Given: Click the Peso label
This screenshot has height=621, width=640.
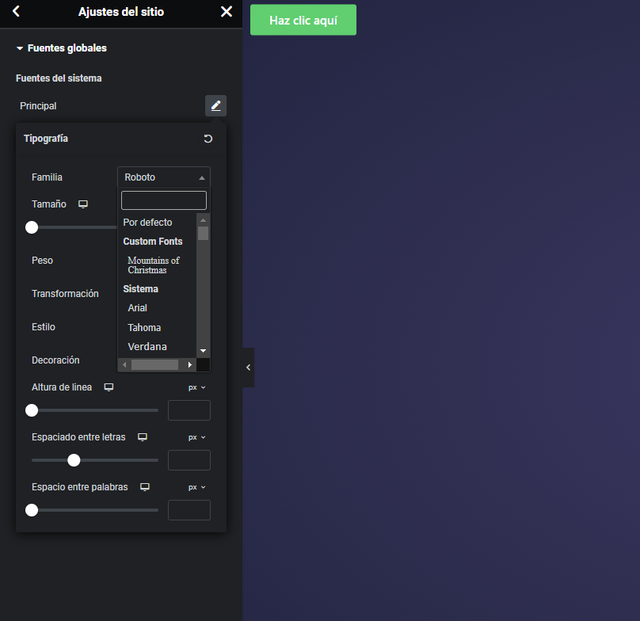Looking at the screenshot, I should [x=42, y=260].
